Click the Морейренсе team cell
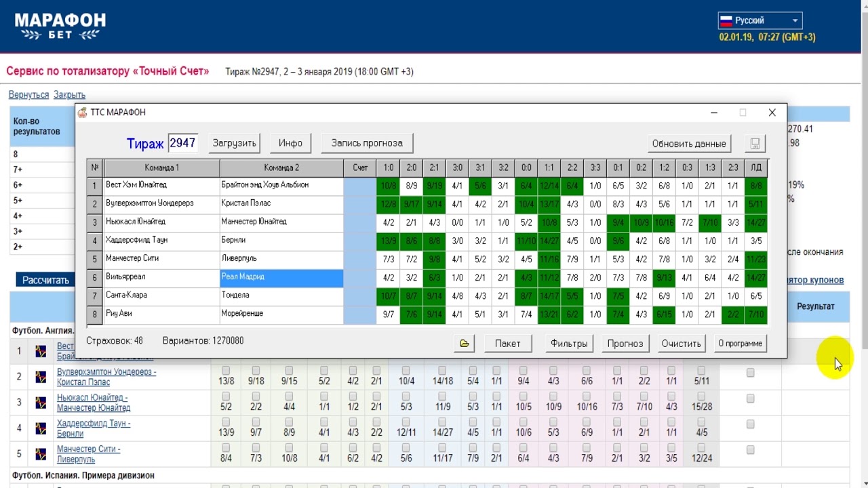Image resolution: width=868 pixels, height=488 pixels. pyautogui.click(x=281, y=315)
